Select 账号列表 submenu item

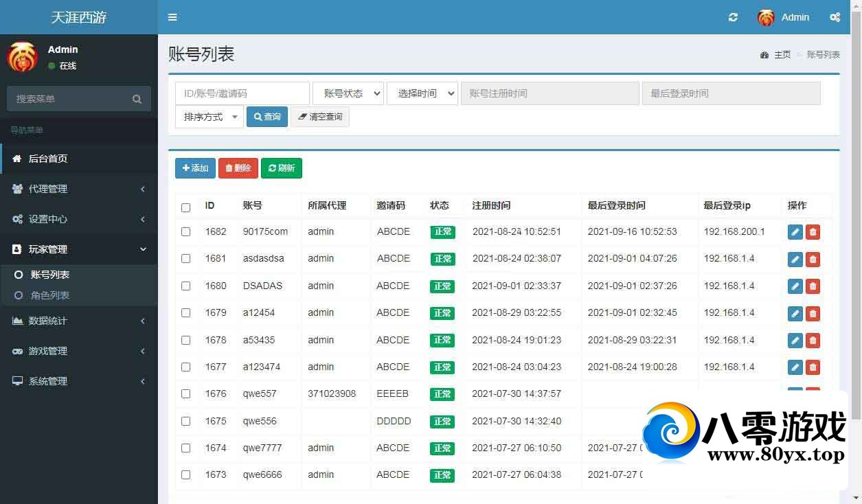point(79,275)
